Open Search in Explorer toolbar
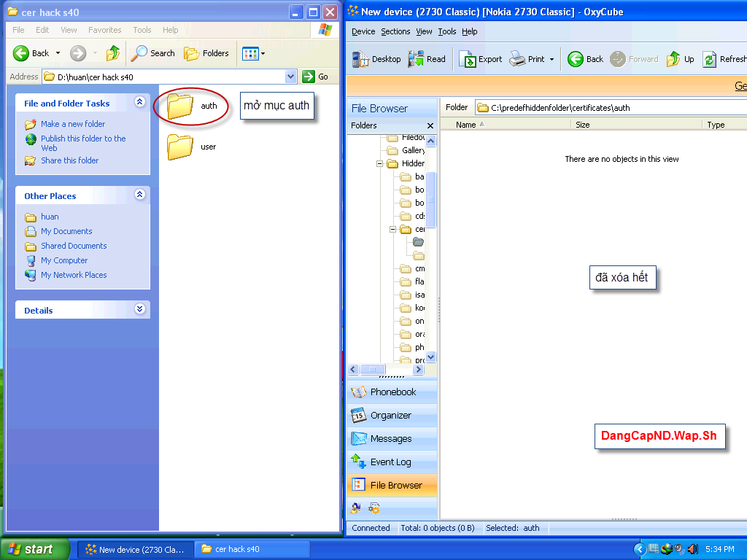The height and width of the screenshot is (560, 747). [x=153, y=53]
